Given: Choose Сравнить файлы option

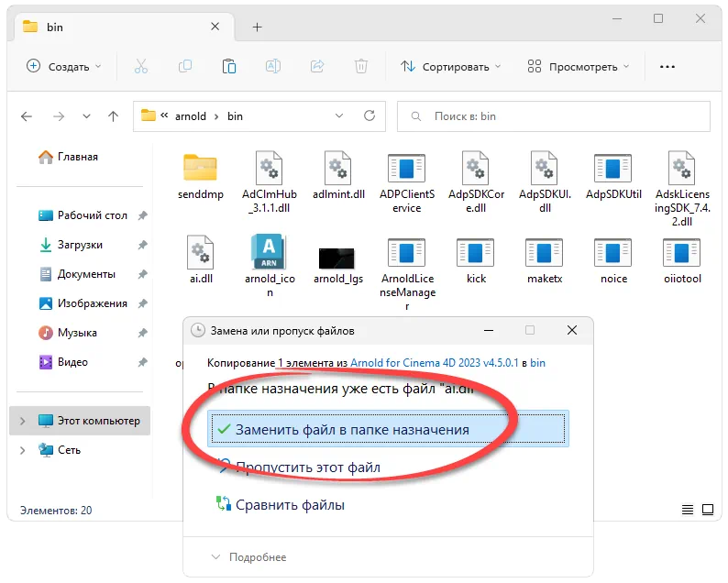Looking at the screenshot, I should coord(281,504).
